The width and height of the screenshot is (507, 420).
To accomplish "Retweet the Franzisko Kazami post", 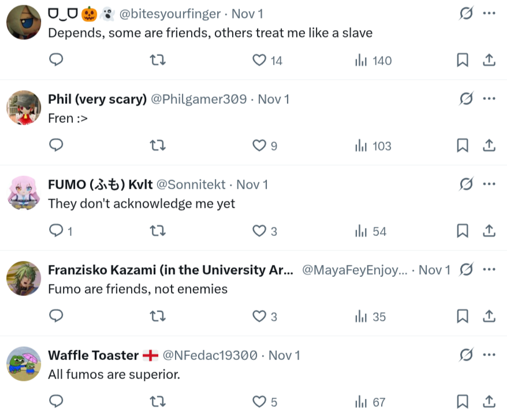I will (158, 316).
